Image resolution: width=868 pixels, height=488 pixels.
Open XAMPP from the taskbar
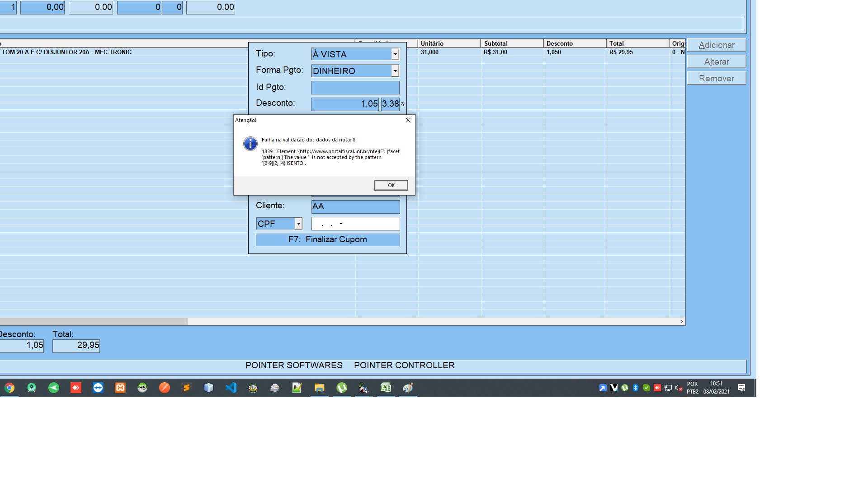tap(120, 388)
